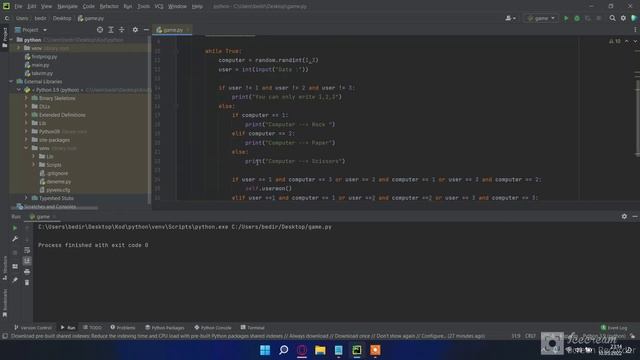Viewport: 640px width, 360px height.
Task: Pin the Run tab
Action: coord(15,280)
